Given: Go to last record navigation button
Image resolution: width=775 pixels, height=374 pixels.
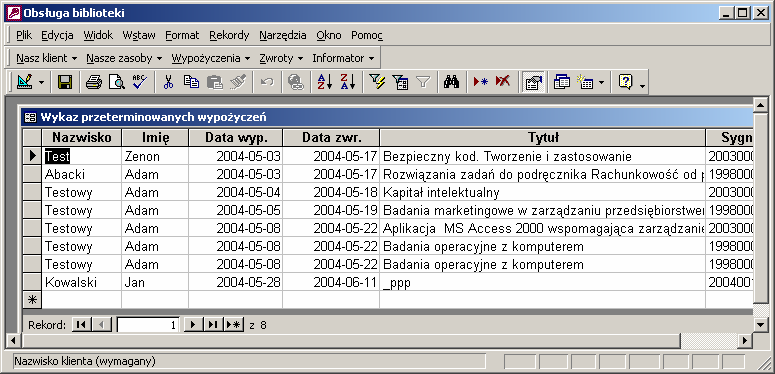Looking at the screenshot, I should [213, 325].
